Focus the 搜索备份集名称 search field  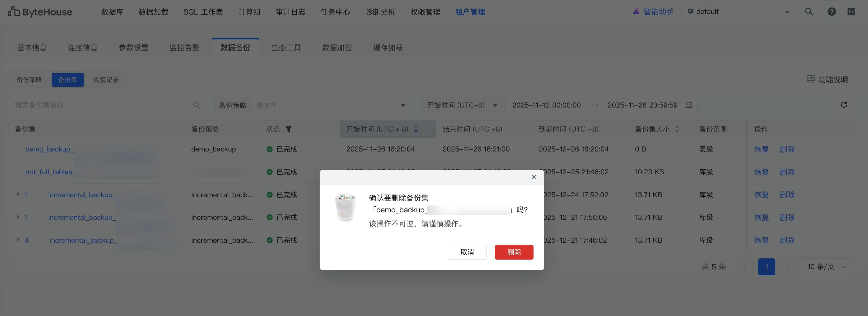pyautogui.click(x=108, y=105)
